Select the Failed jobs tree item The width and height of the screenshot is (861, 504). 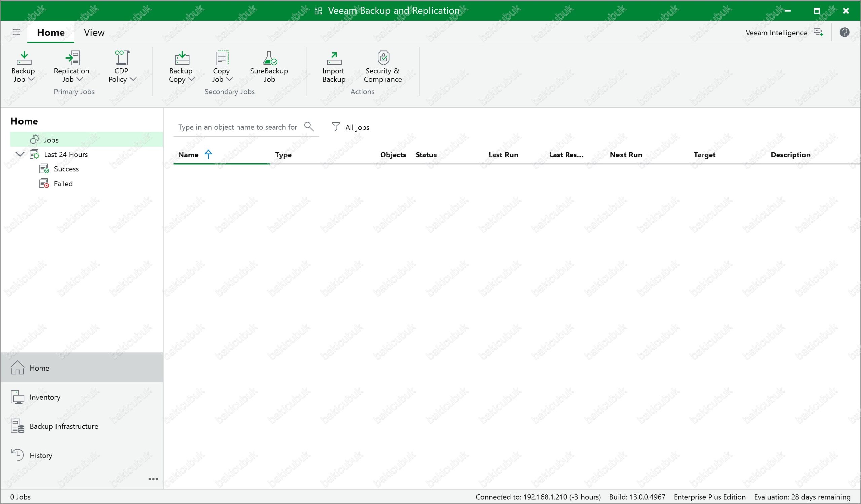[x=63, y=183]
